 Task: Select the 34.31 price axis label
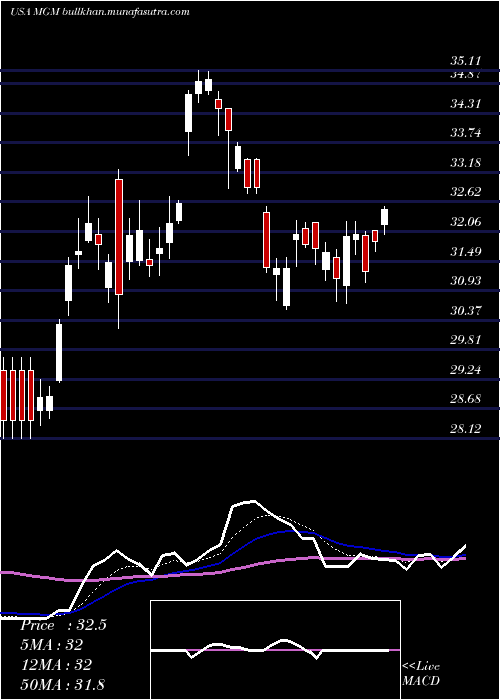465,104
